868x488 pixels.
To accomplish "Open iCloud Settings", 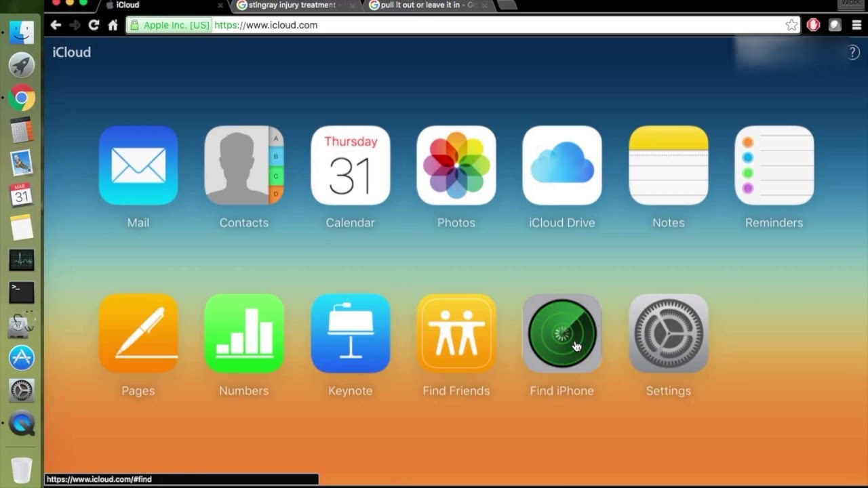I will [x=668, y=333].
